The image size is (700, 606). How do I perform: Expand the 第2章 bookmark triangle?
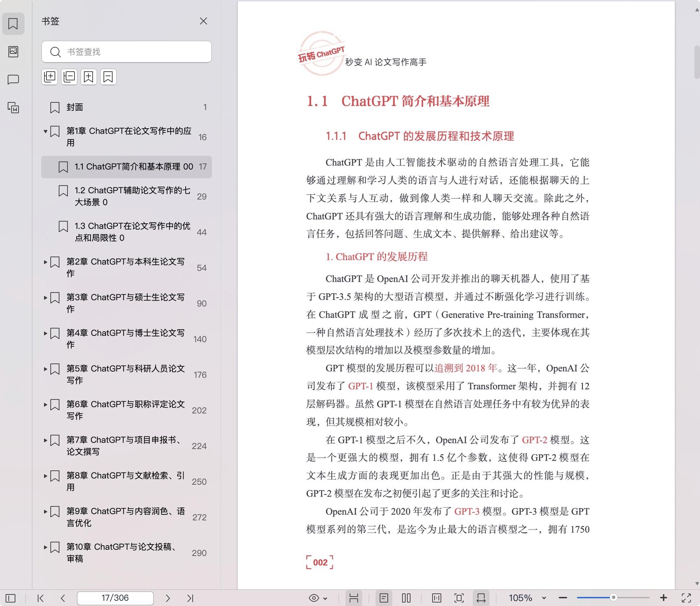tap(45, 262)
